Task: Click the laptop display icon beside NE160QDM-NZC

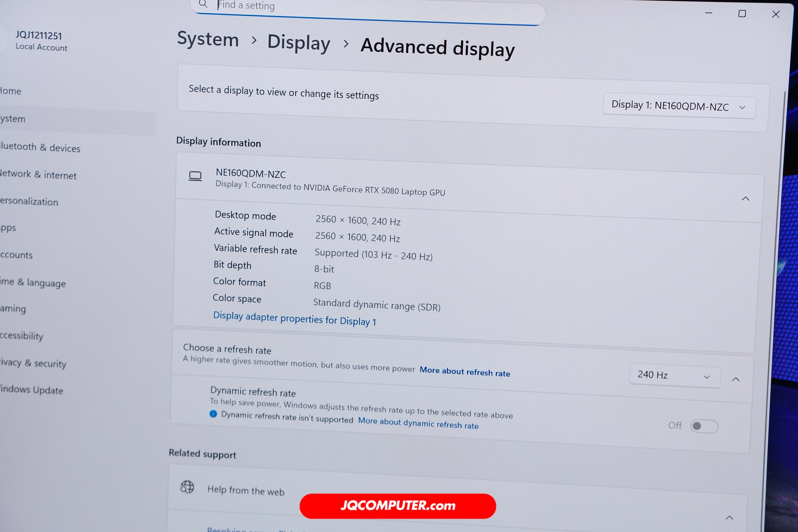Action: [x=195, y=176]
